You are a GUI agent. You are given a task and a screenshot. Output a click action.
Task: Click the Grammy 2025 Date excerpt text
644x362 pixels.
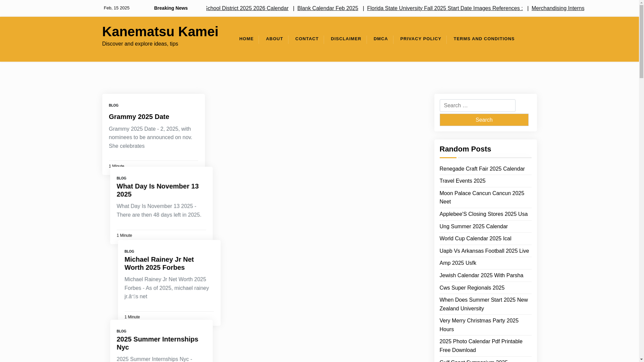[150, 137]
